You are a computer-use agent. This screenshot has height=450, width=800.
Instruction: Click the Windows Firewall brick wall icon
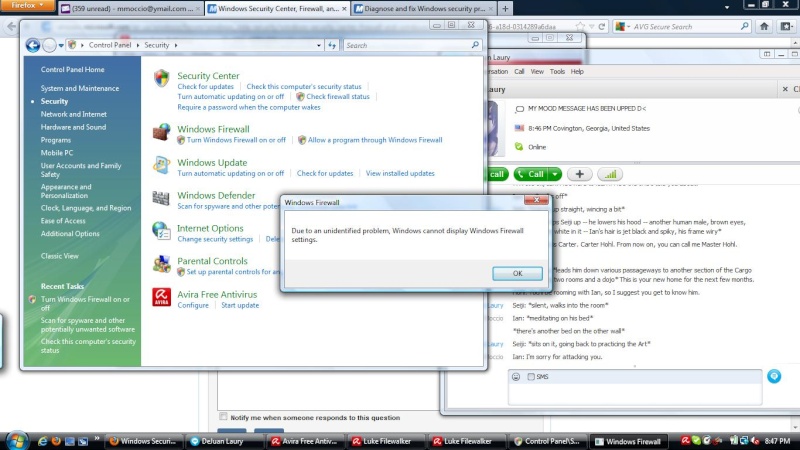162,132
